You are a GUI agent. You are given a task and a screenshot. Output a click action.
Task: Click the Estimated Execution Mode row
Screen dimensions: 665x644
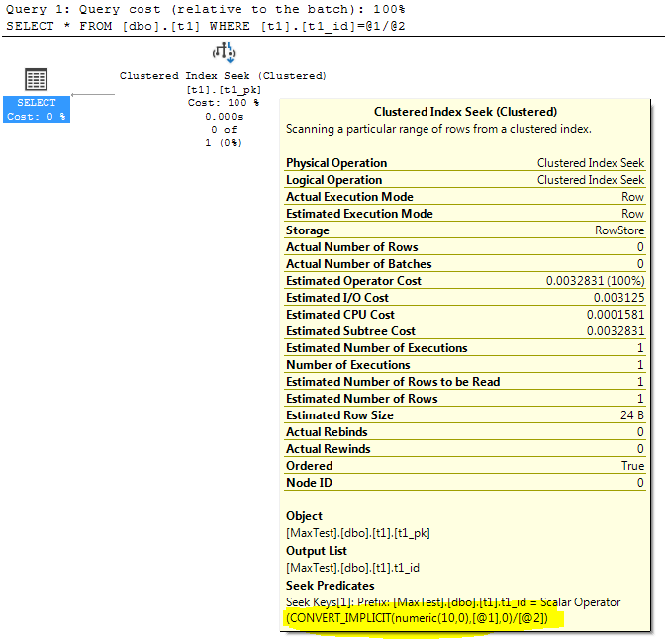point(465,214)
